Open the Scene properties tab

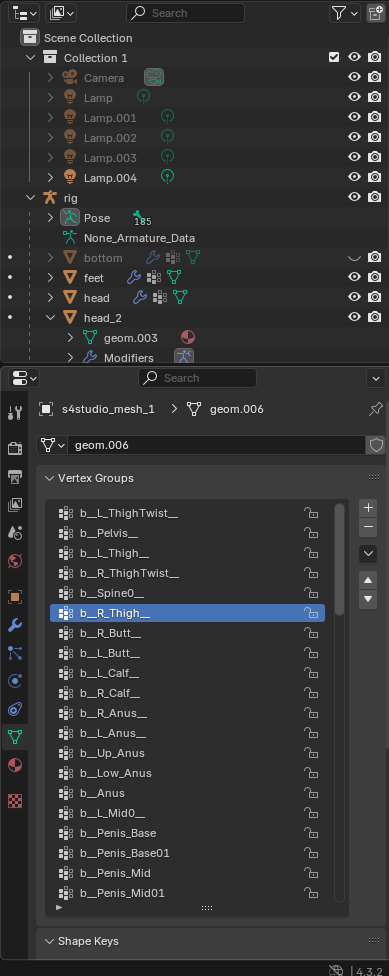tap(15, 533)
